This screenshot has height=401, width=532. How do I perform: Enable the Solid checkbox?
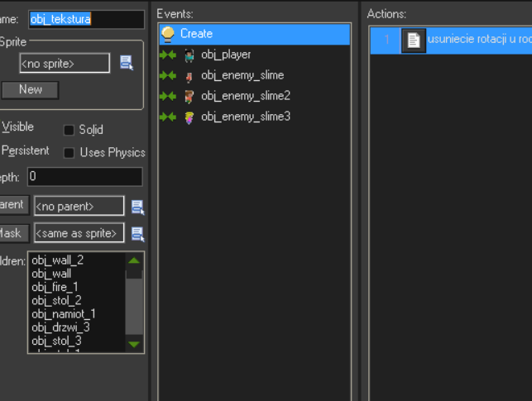point(69,130)
